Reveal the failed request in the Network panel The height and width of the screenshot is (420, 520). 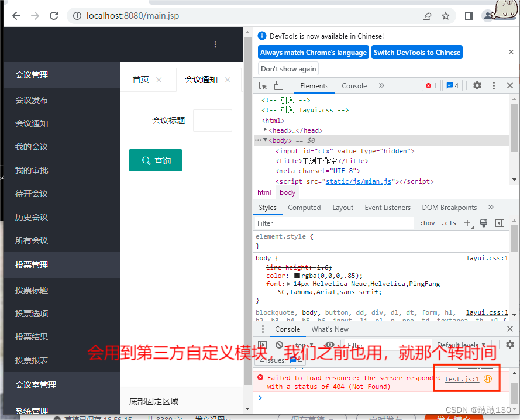488,379
